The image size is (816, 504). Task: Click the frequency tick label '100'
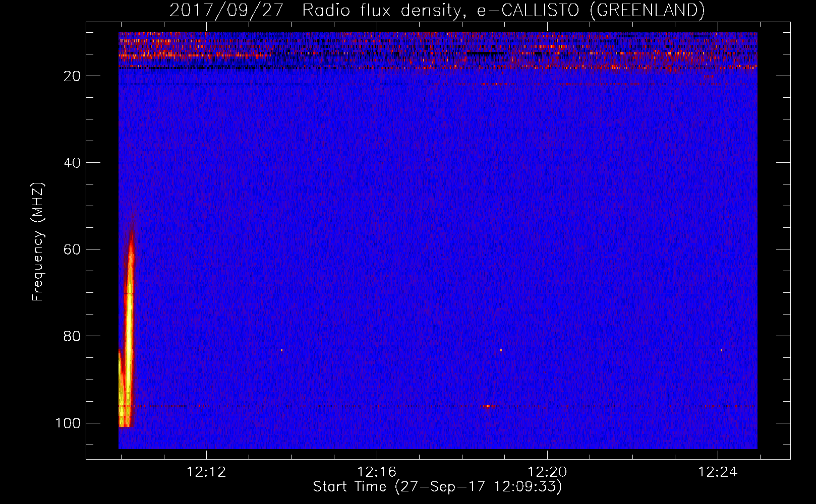(68, 423)
